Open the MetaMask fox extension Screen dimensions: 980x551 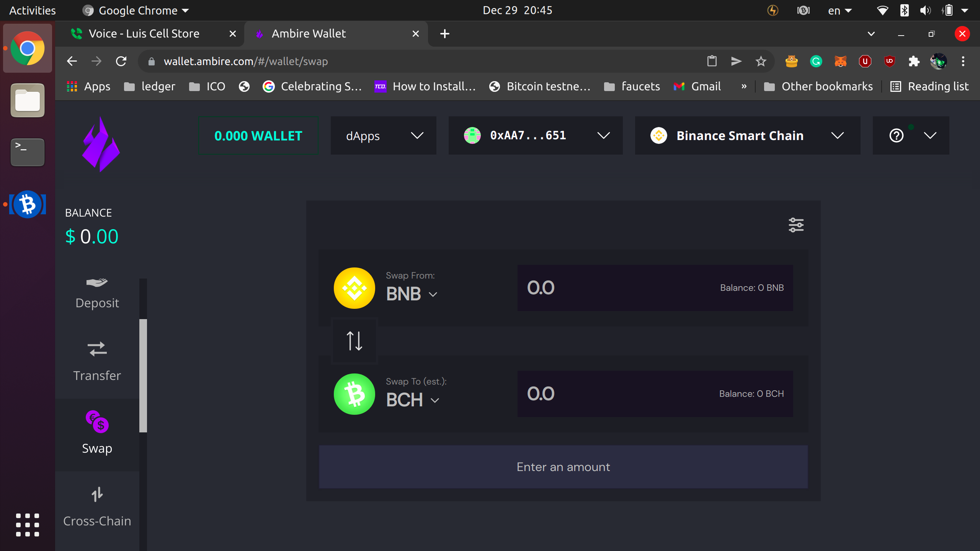(x=841, y=61)
